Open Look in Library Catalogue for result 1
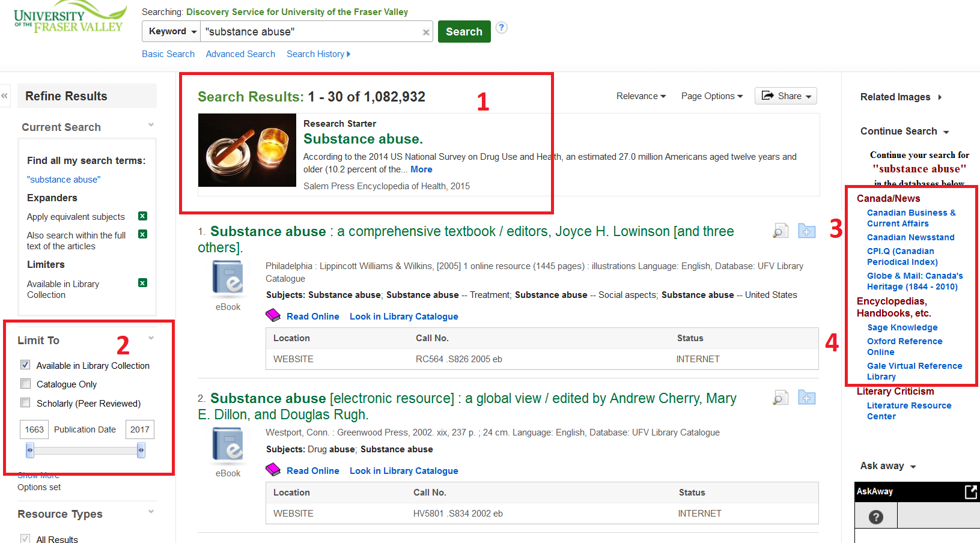Image resolution: width=980 pixels, height=543 pixels. click(404, 317)
